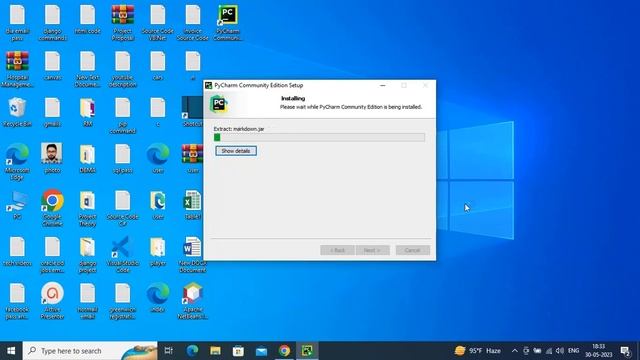Select the photo image thumbnail
Image resolution: width=640 pixels, height=360 pixels.
[52, 158]
